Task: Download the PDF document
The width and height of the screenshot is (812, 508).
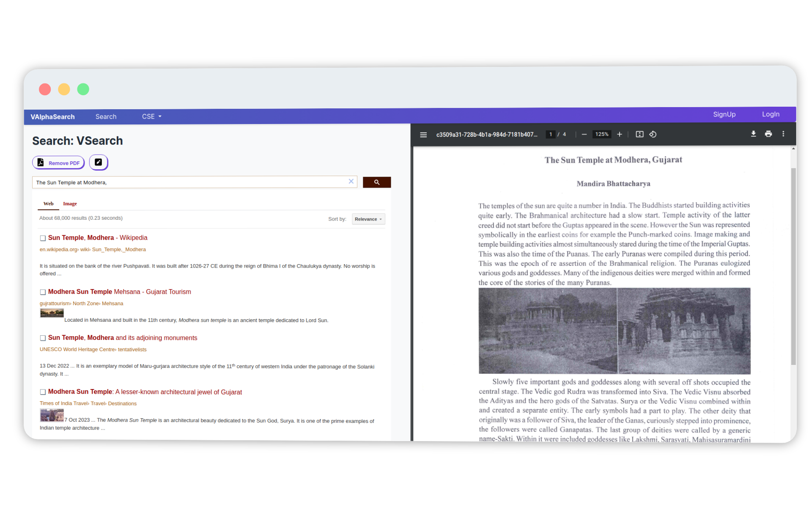Action: click(x=753, y=134)
